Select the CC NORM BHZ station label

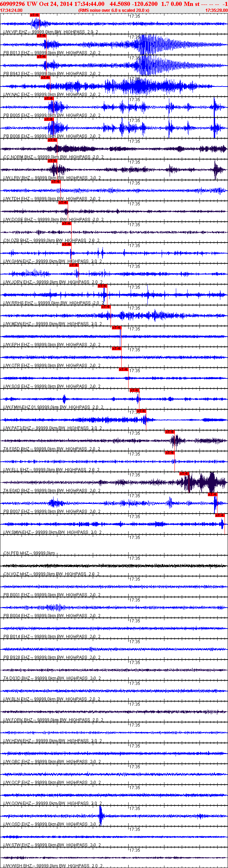click(x=54, y=157)
